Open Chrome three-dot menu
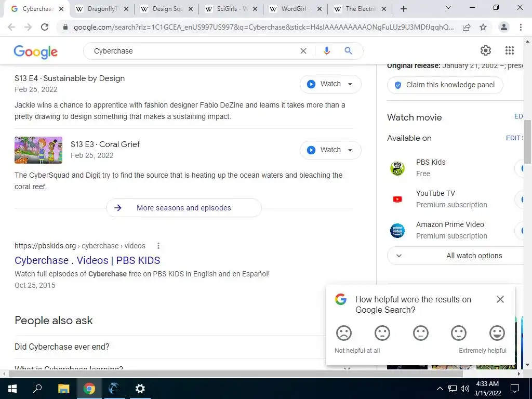The width and height of the screenshot is (532, 399). (521, 27)
